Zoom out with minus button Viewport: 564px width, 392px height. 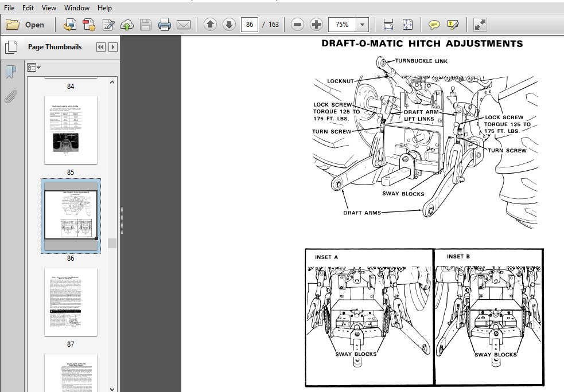(x=297, y=25)
